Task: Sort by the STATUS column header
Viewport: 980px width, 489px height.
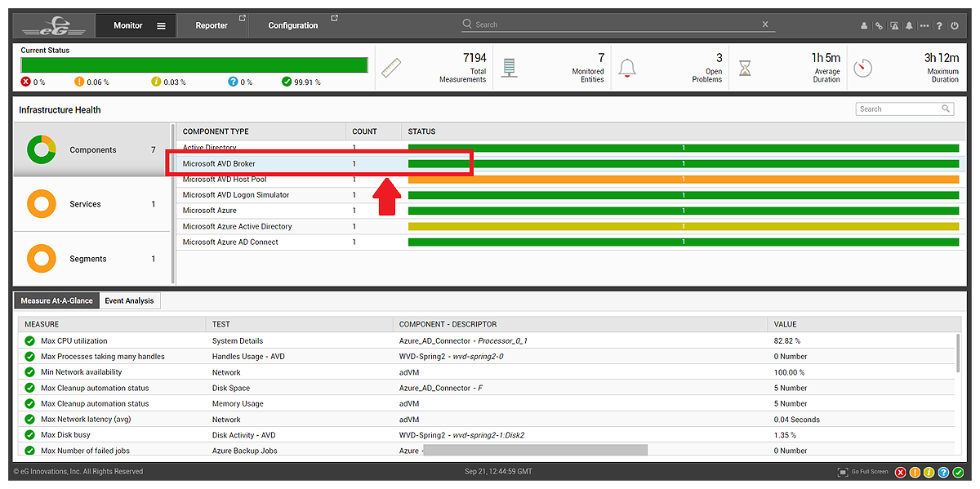Action: [x=421, y=131]
